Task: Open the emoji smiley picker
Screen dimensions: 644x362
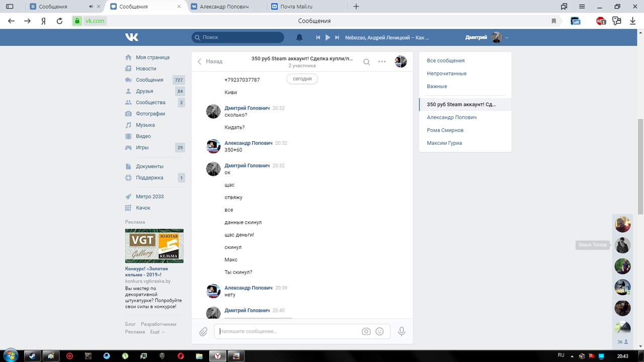Action: [x=380, y=332]
